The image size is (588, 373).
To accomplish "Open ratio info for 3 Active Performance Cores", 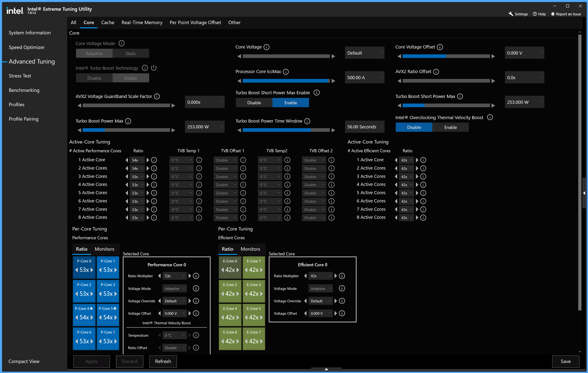I will tap(154, 176).
